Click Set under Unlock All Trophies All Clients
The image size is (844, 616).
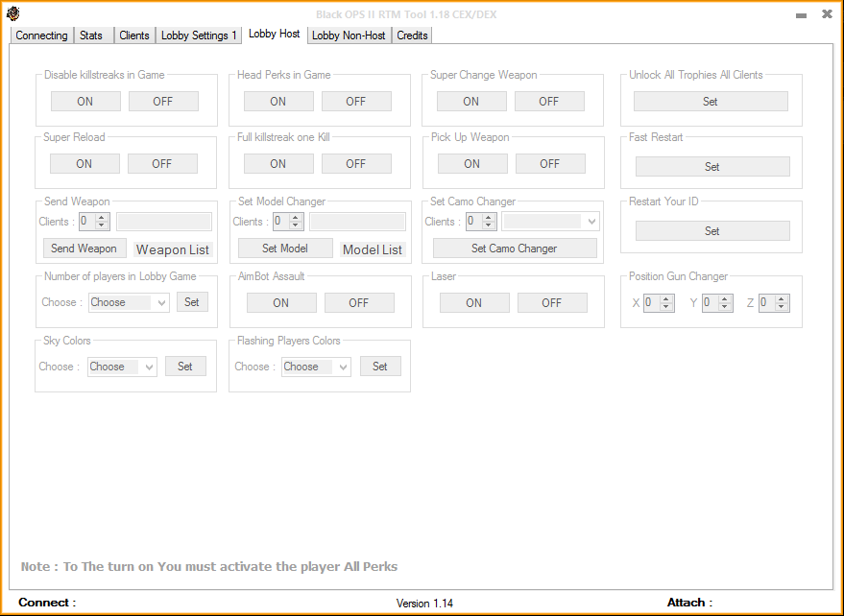pos(711,101)
